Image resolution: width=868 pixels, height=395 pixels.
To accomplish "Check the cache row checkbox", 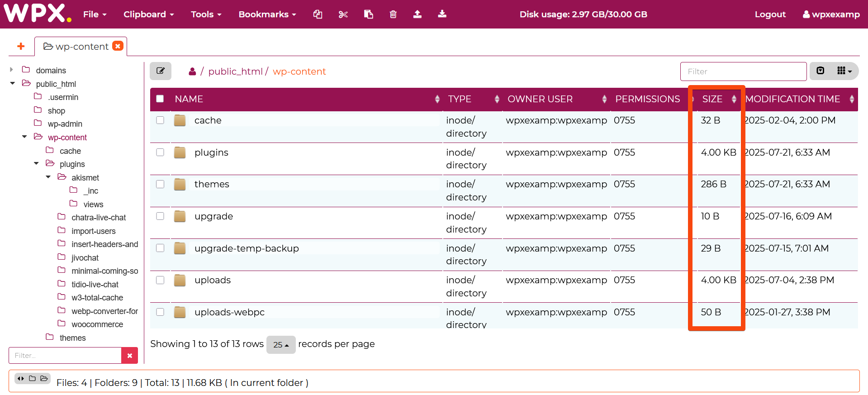I will (160, 120).
